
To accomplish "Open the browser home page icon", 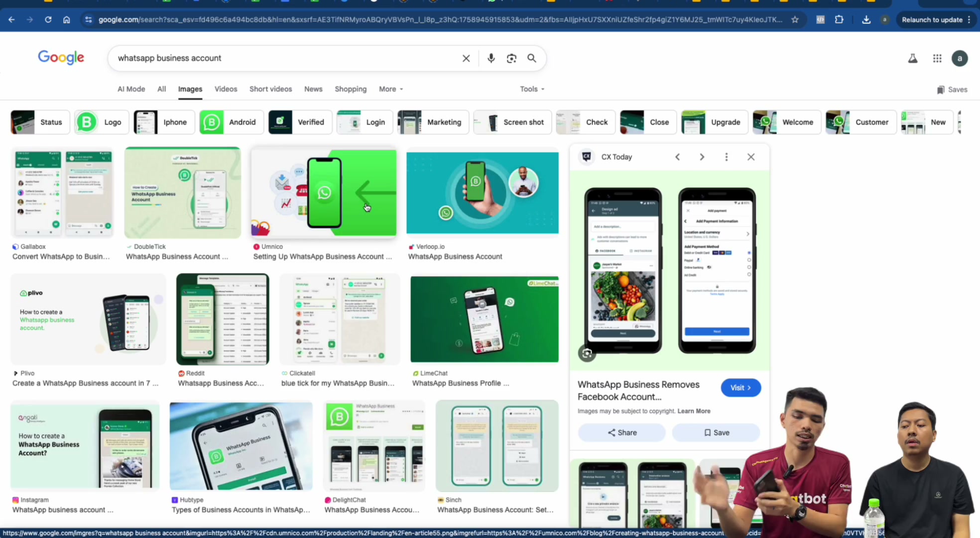I will pyautogui.click(x=66, y=19).
